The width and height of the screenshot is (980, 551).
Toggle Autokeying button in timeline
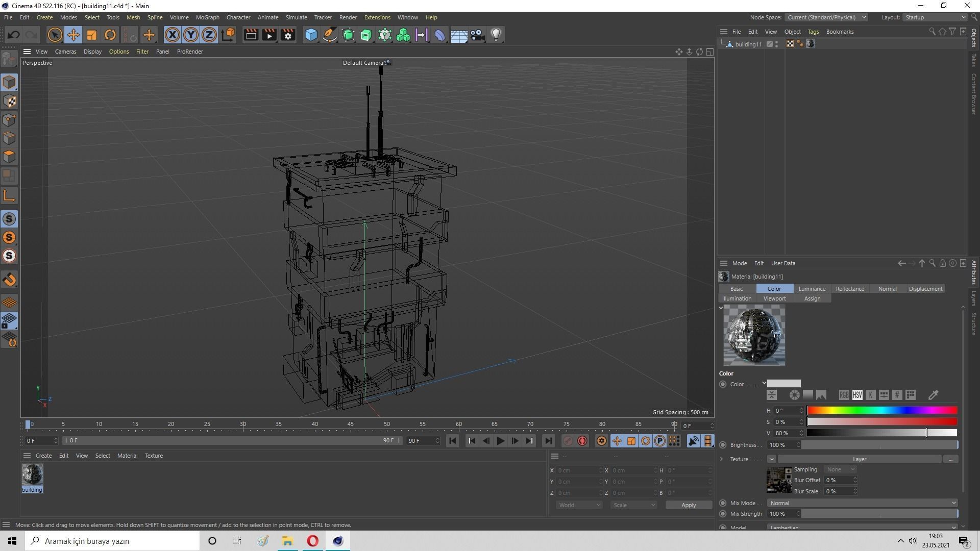tap(582, 441)
